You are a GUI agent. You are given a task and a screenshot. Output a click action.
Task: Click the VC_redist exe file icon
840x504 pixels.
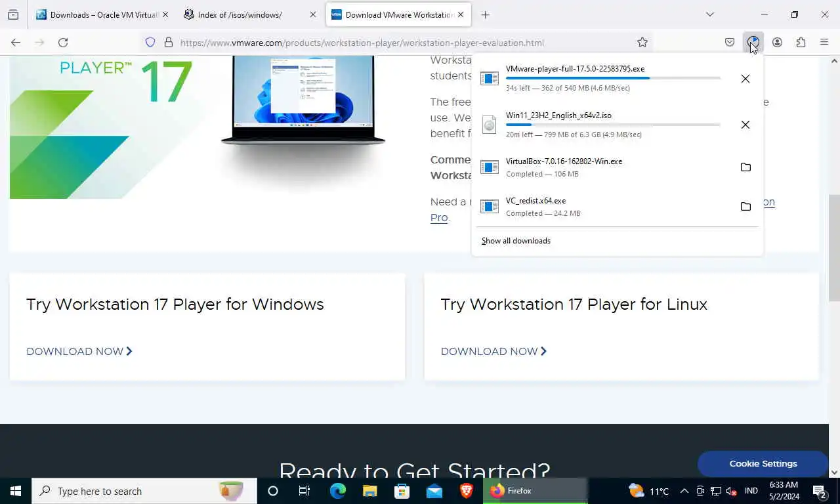click(490, 207)
